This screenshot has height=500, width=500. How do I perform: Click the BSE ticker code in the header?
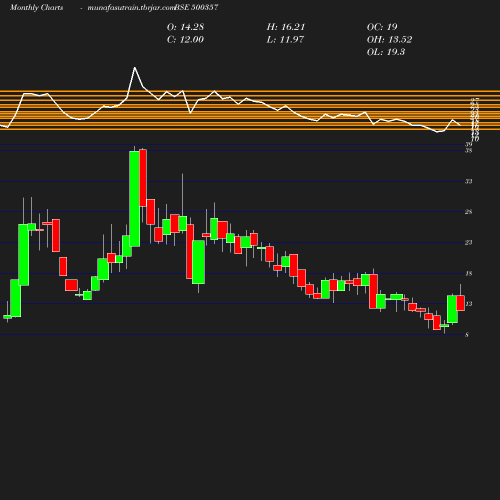tap(196, 7)
